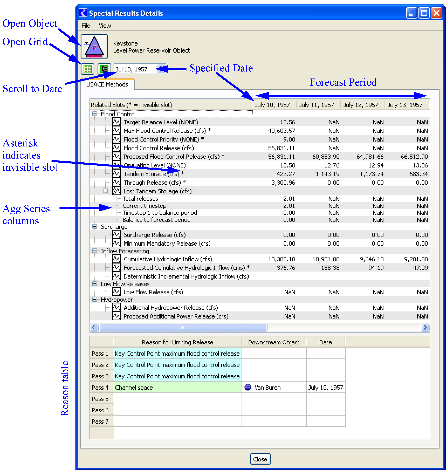Viewport: 448px width, 476px height.
Task: Click the Target Balance Level slot icon
Action: (x=117, y=122)
